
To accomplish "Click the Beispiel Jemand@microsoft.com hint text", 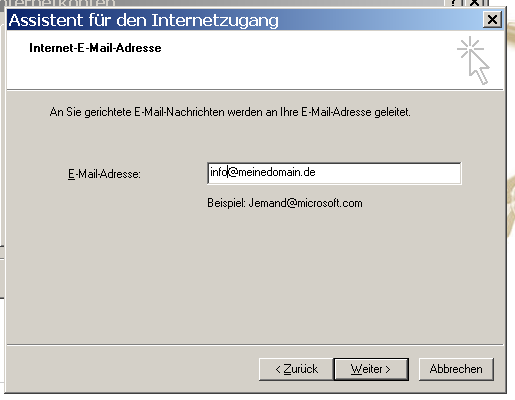I will click(285, 203).
